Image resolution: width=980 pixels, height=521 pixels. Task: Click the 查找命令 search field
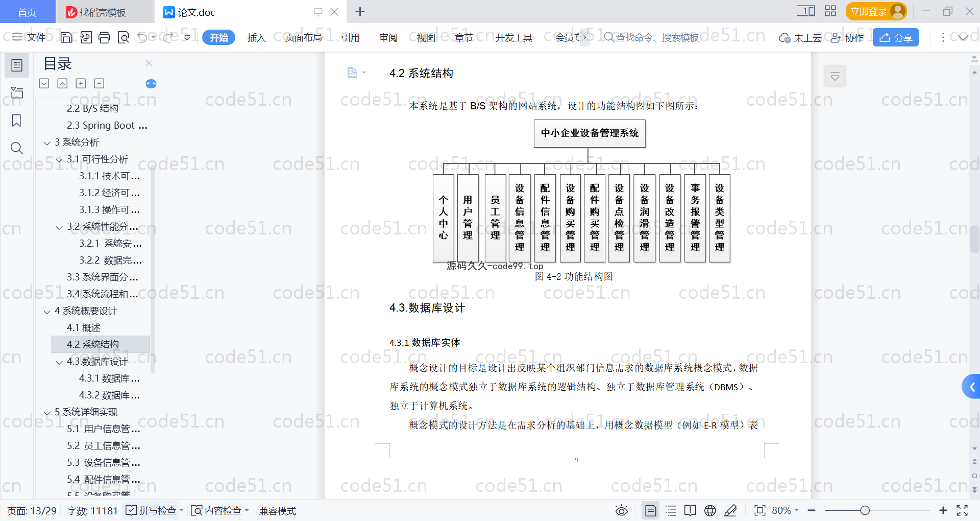point(651,37)
